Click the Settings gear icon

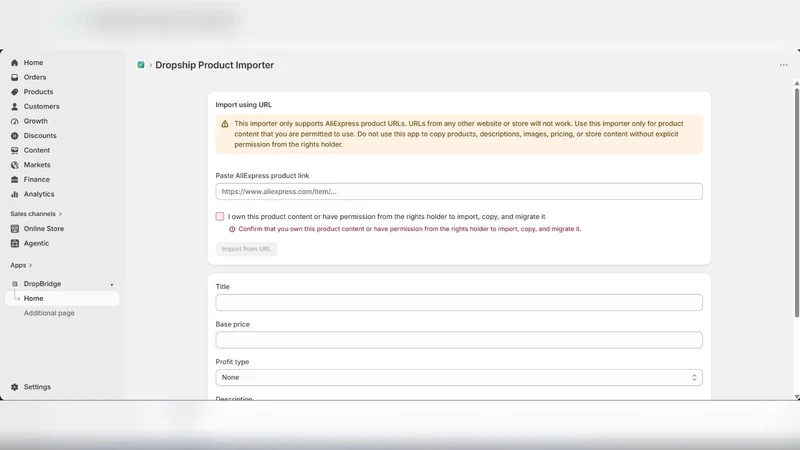14,387
